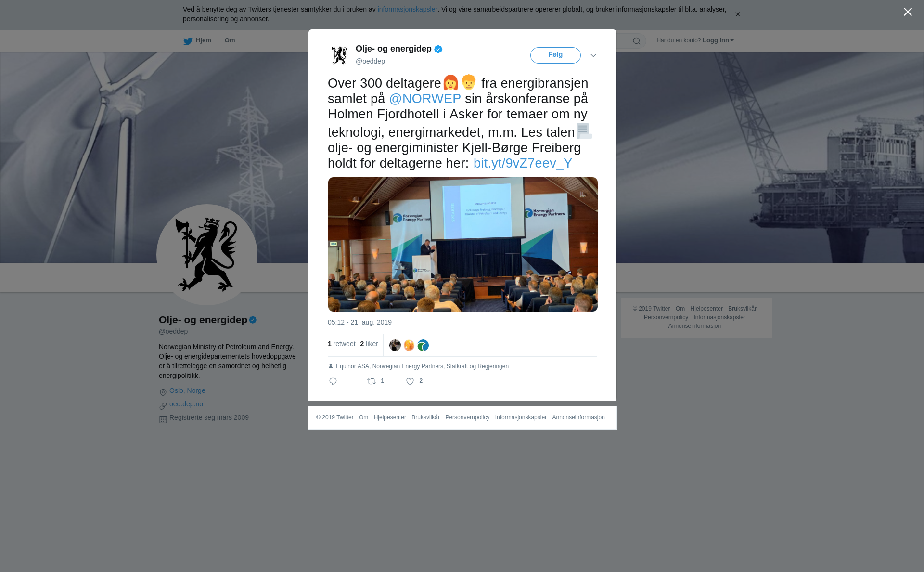Open the Logg inn dropdown
Screen dimensions: 924x572
pos(718,40)
